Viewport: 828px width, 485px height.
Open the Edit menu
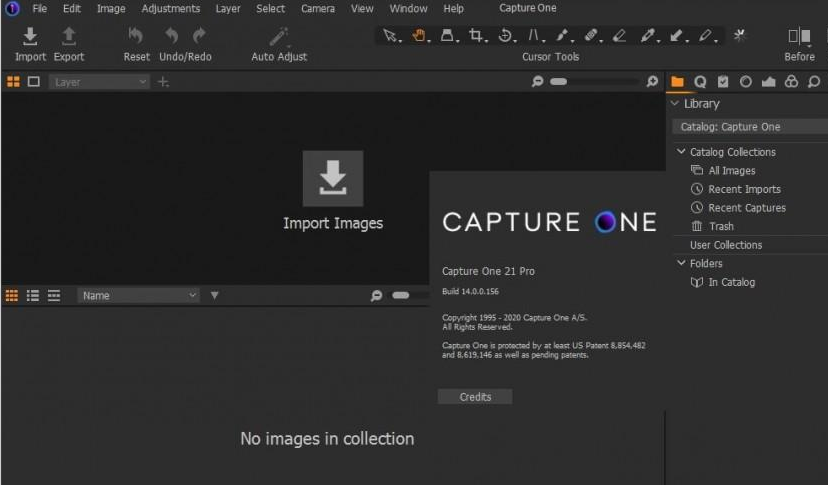[x=71, y=8]
